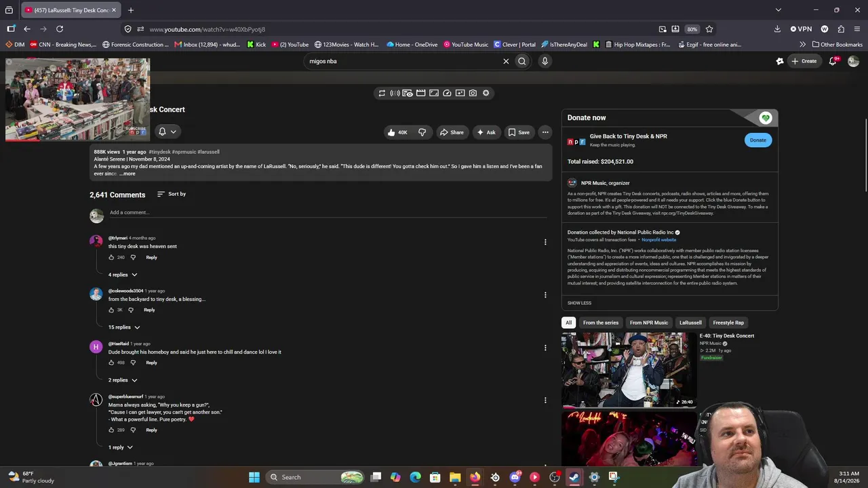Like the @superbluesmurf comment

click(111, 430)
